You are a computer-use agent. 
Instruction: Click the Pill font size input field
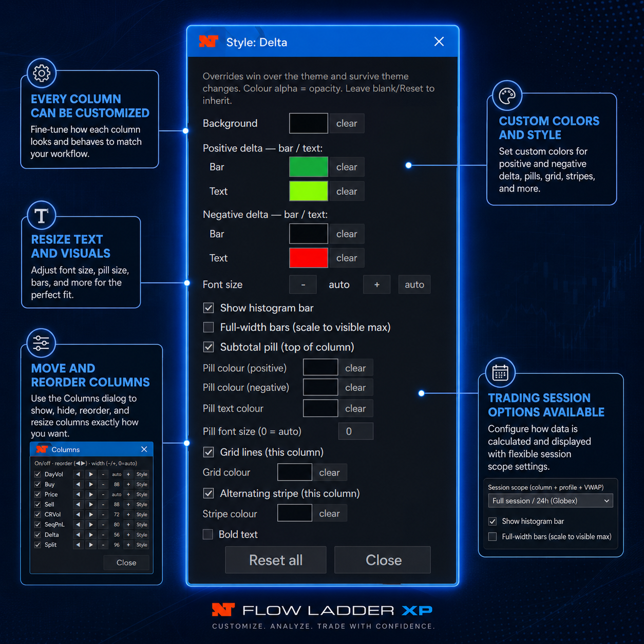coord(356,431)
